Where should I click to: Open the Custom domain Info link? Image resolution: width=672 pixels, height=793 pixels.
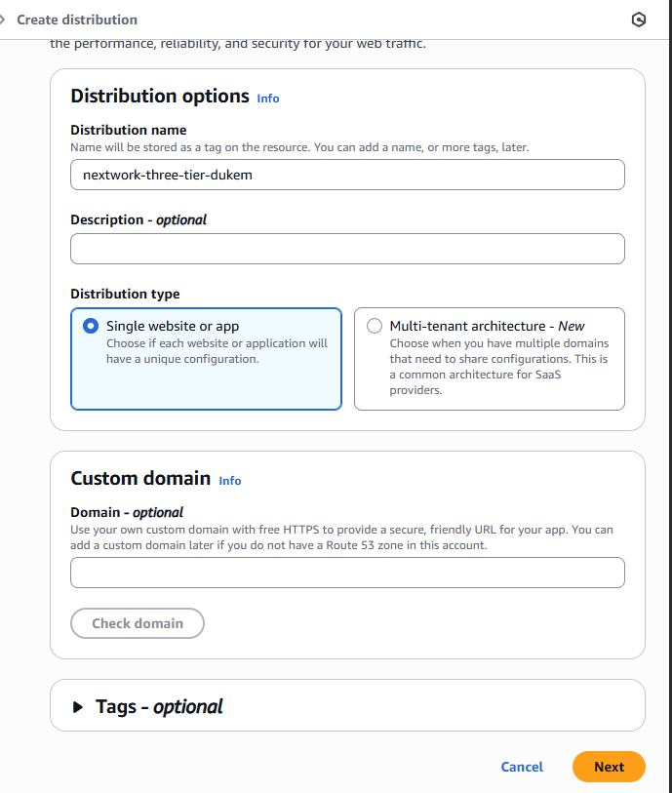pyautogui.click(x=229, y=481)
